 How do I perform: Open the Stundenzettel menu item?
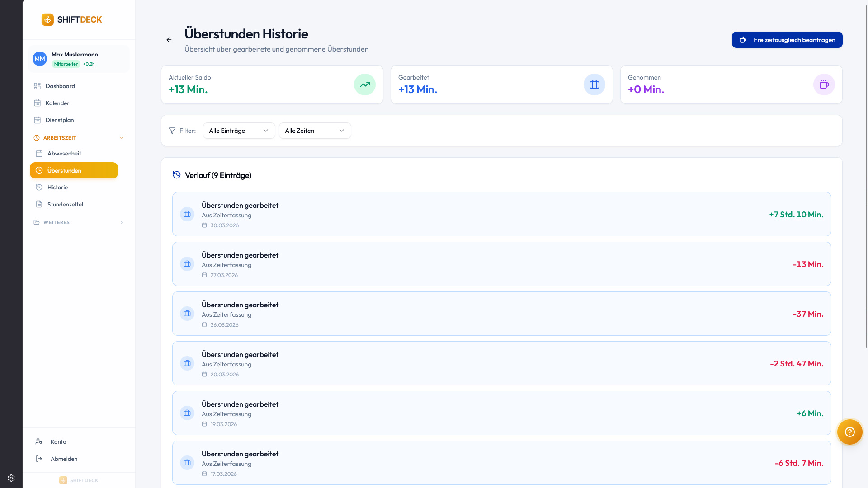tap(65, 205)
